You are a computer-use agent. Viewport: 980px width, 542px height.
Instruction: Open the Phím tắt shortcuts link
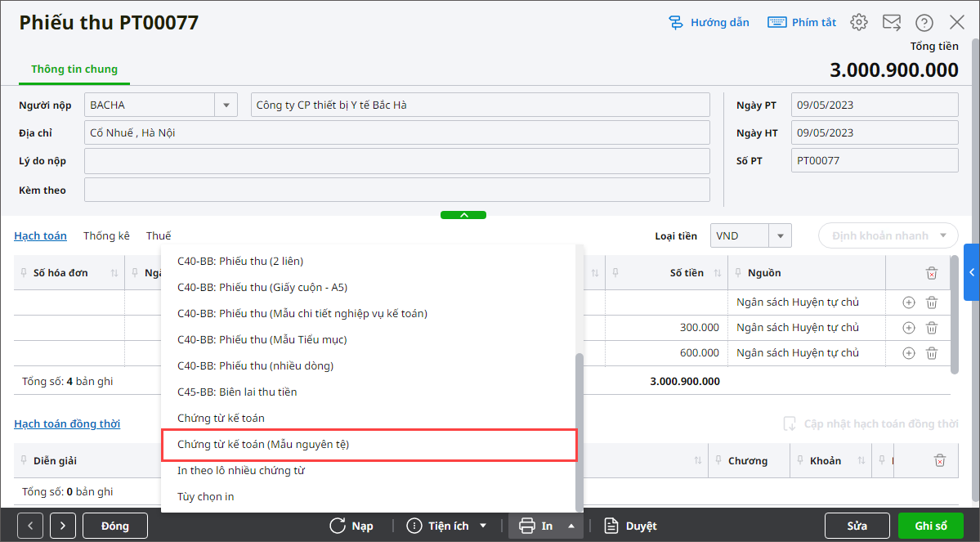coord(802,23)
